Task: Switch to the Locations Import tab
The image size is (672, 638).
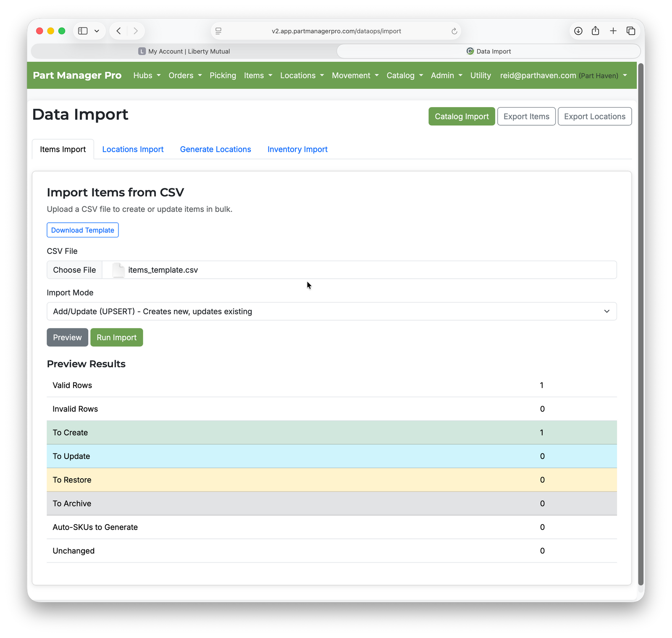Action: point(133,149)
